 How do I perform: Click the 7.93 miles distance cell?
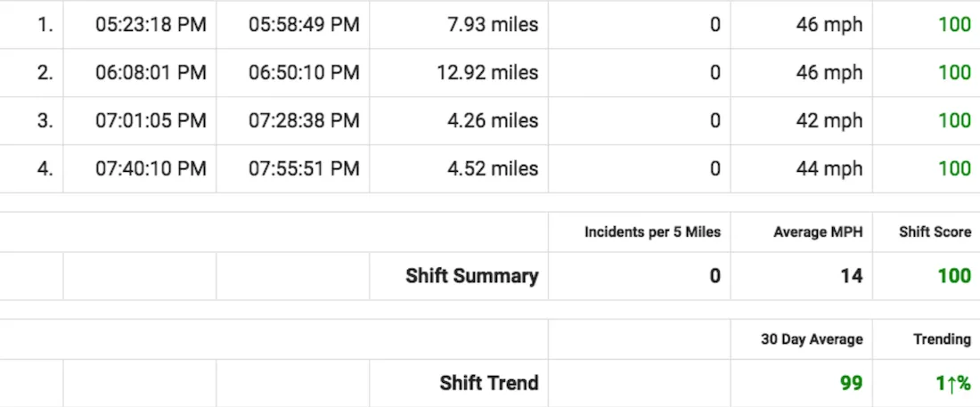click(493, 25)
